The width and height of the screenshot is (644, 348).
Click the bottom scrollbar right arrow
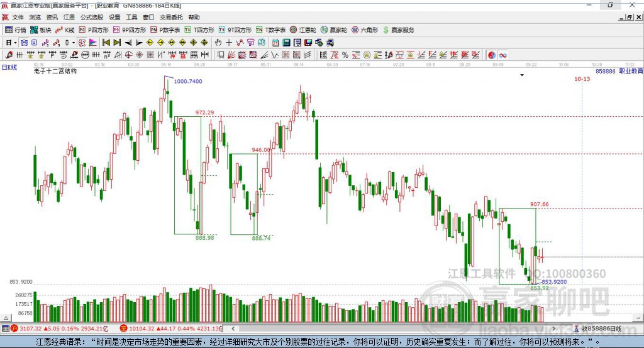[x=553, y=329]
